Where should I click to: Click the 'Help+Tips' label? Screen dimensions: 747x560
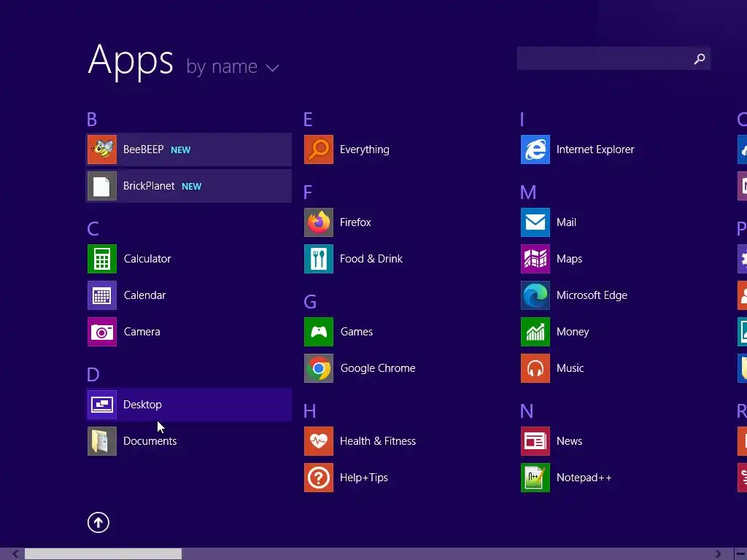(364, 478)
